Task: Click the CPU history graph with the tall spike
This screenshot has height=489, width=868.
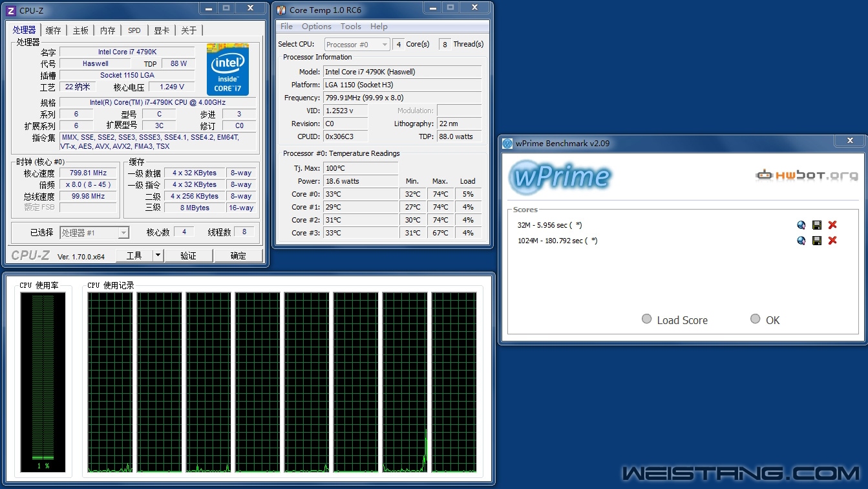Action: (405, 382)
